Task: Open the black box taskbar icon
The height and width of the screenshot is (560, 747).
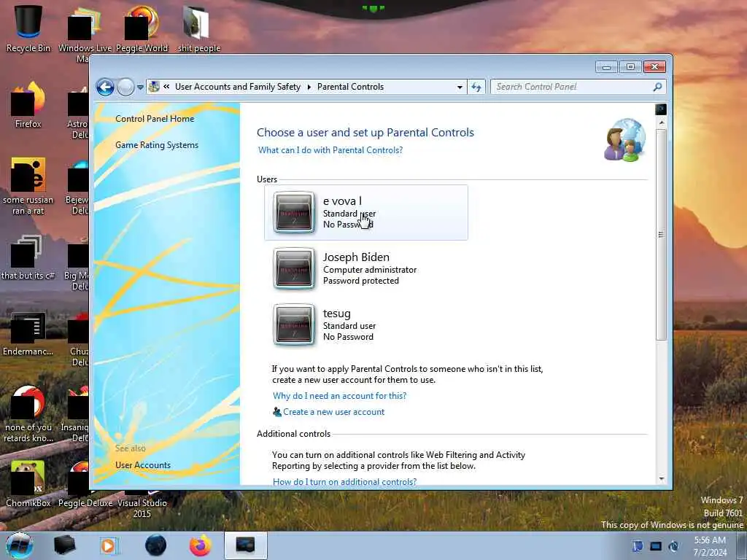Action: pyautogui.click(x=65, y=545)
